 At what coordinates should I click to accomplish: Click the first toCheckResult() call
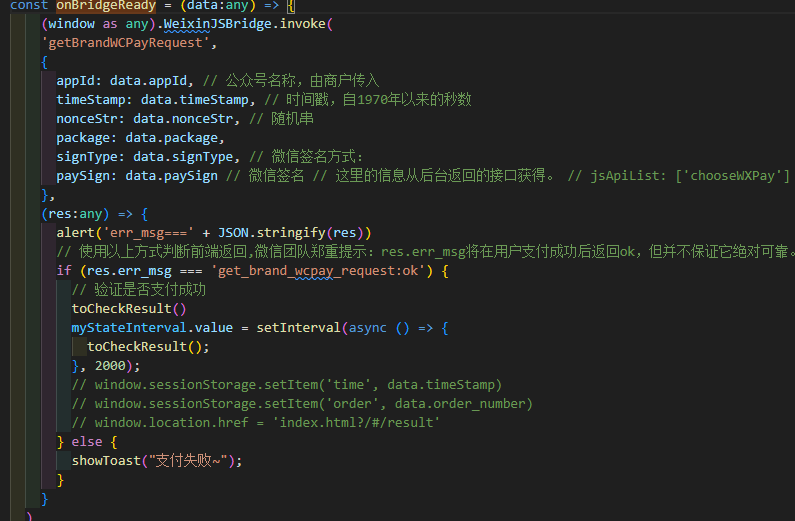point(129,309)
